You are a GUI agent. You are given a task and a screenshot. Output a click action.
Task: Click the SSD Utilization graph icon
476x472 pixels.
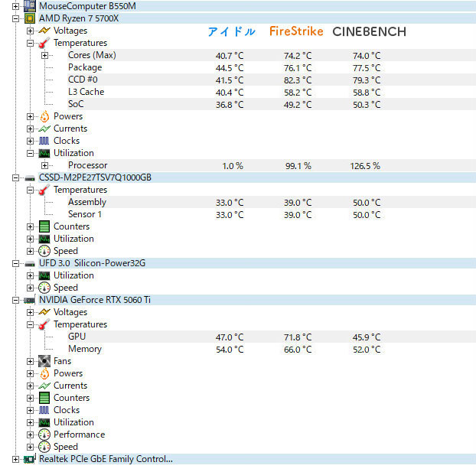coord(44,239)
